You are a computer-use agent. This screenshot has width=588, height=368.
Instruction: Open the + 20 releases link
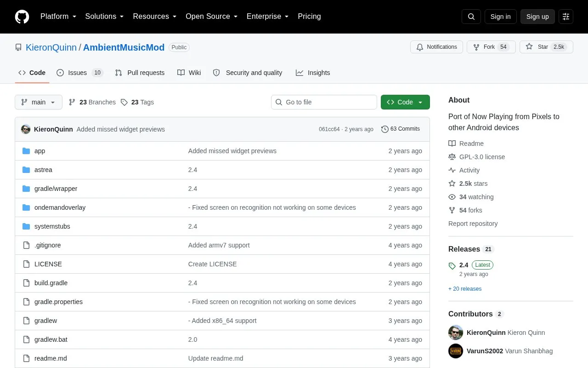pyautogui.click(x=465, y=289)
